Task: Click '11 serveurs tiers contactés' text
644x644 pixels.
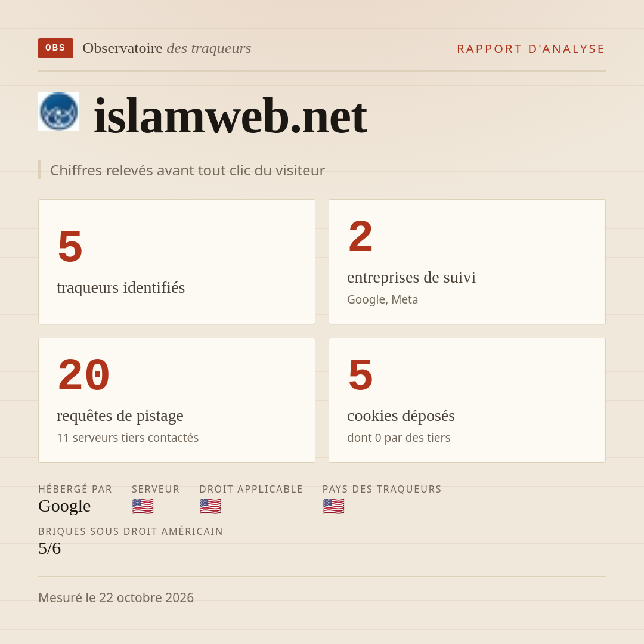Action: (x=128, y=438)
